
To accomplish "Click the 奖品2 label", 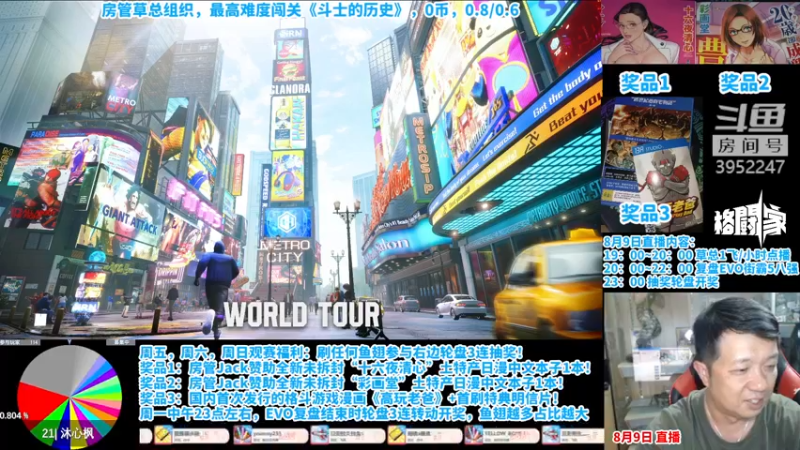I will pyautogui.click(x=744, y=83).
